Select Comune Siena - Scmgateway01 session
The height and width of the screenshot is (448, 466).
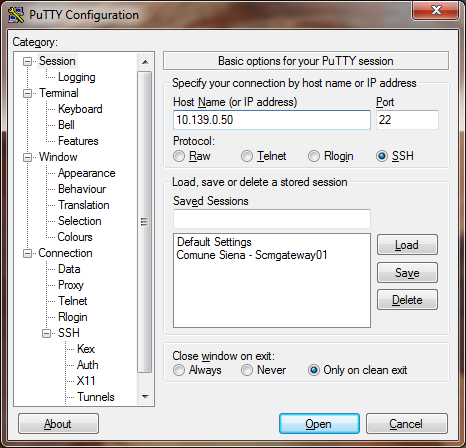pos(252,255)
